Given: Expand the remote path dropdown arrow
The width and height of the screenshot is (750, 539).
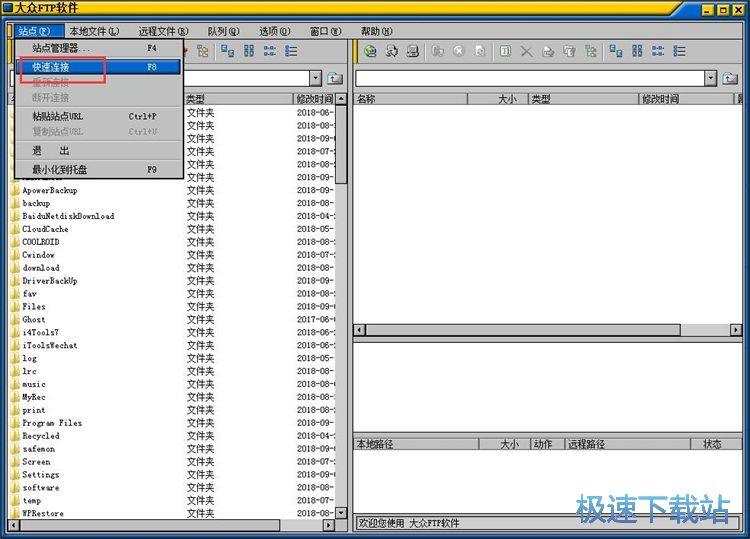Looking at the screenshot, I should click(710, 78).
